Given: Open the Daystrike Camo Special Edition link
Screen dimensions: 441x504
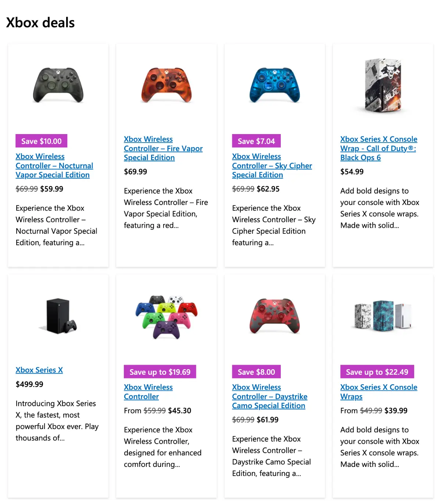Looking at the screenshot, I should (x=269, y=396).
